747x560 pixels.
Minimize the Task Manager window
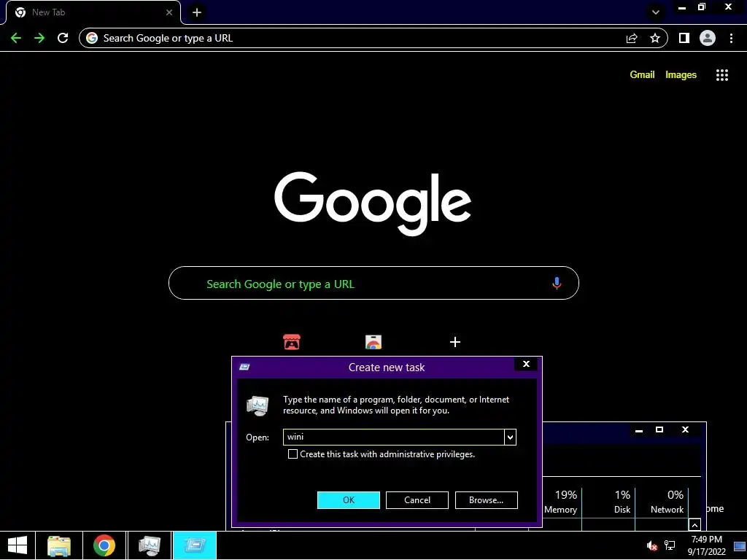click(x=639, y=430)
